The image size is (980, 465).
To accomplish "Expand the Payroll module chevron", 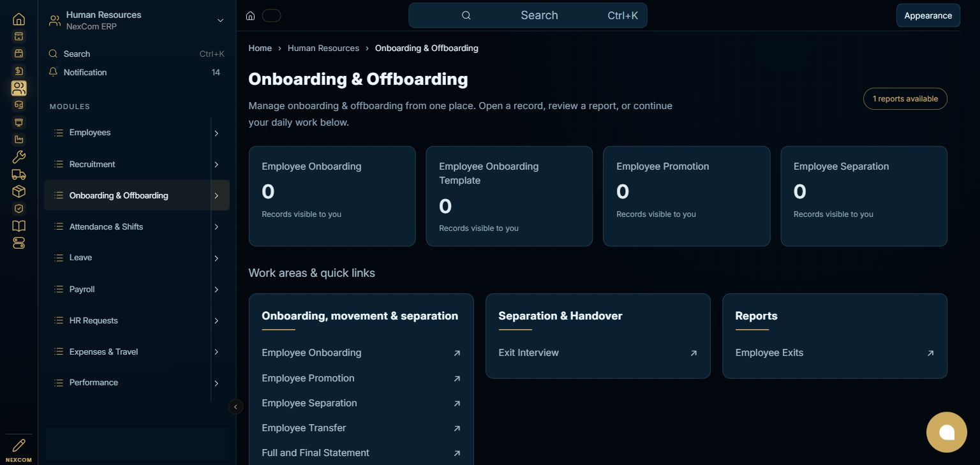I will [x=216, y=290].
